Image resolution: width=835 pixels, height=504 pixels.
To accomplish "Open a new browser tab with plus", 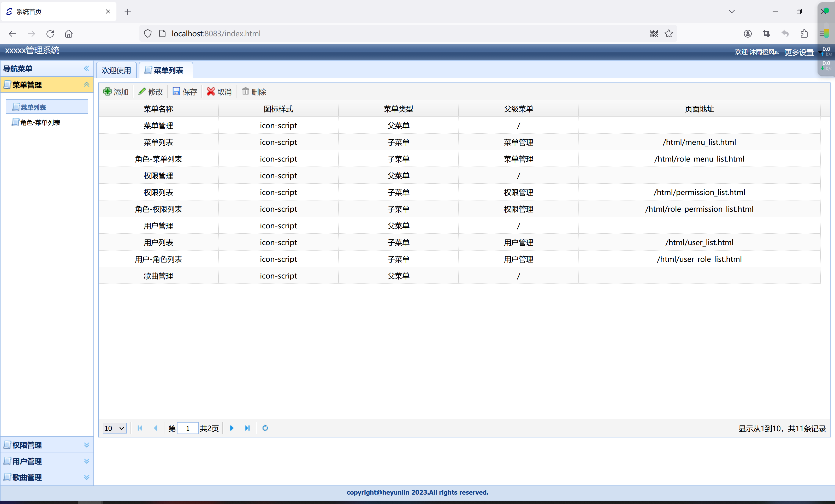I will [128, 12].
